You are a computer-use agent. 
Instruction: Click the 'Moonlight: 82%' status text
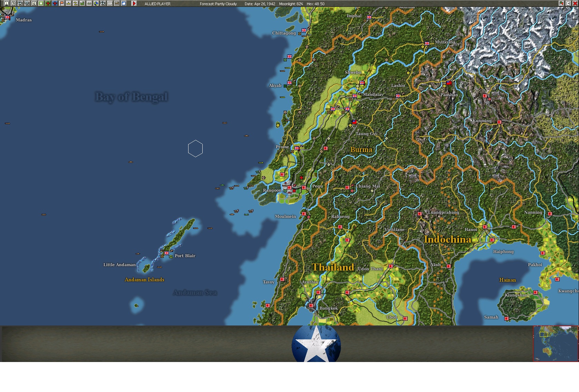[291, 4]
